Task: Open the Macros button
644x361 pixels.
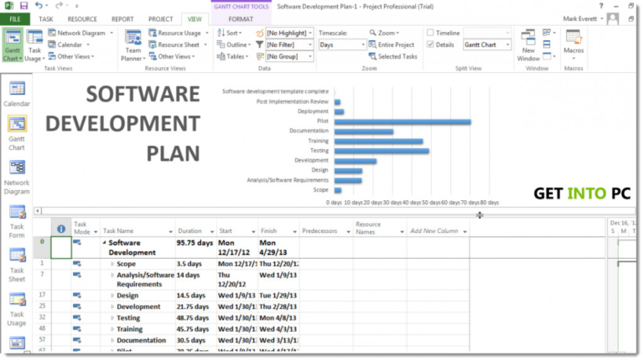Action: pyautogui.click(x=574, y=44)
